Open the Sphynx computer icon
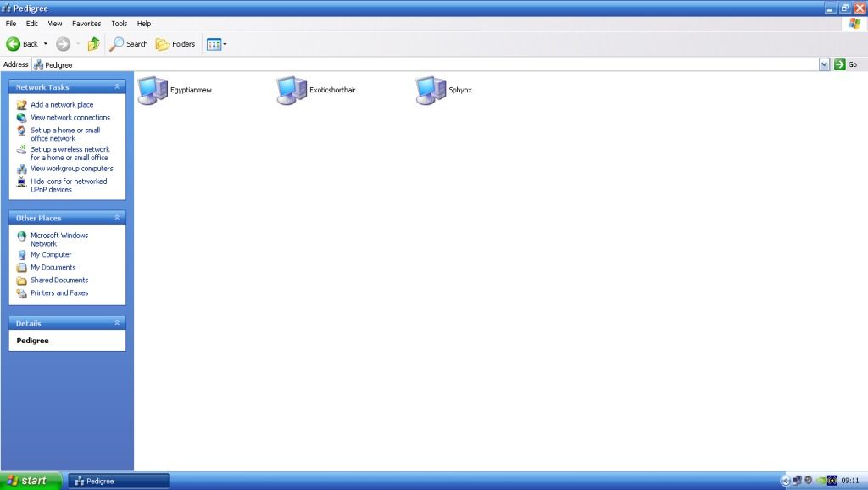 (x=431, y=90)
